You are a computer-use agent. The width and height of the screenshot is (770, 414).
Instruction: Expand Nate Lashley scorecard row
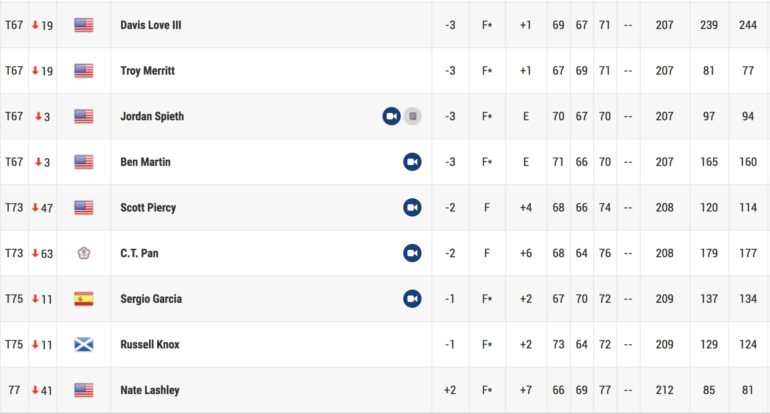pyautogui.click(x=385, y=390)
